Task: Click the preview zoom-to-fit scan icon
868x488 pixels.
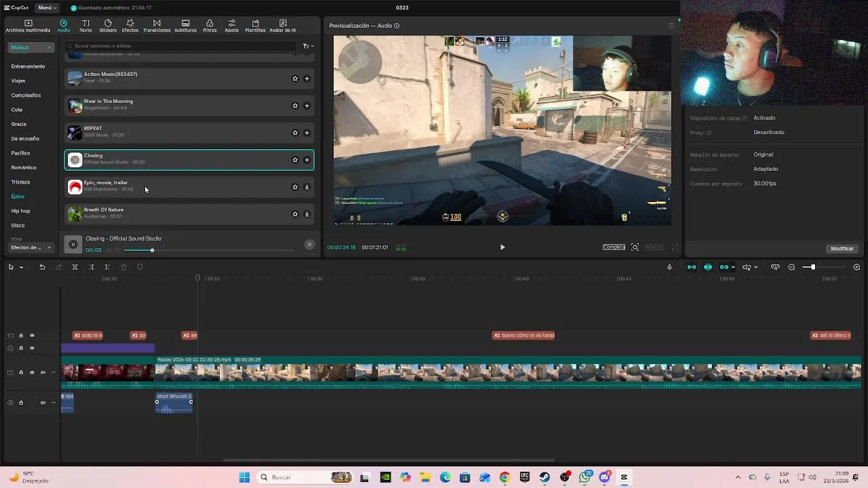Action: coord(635,247)
